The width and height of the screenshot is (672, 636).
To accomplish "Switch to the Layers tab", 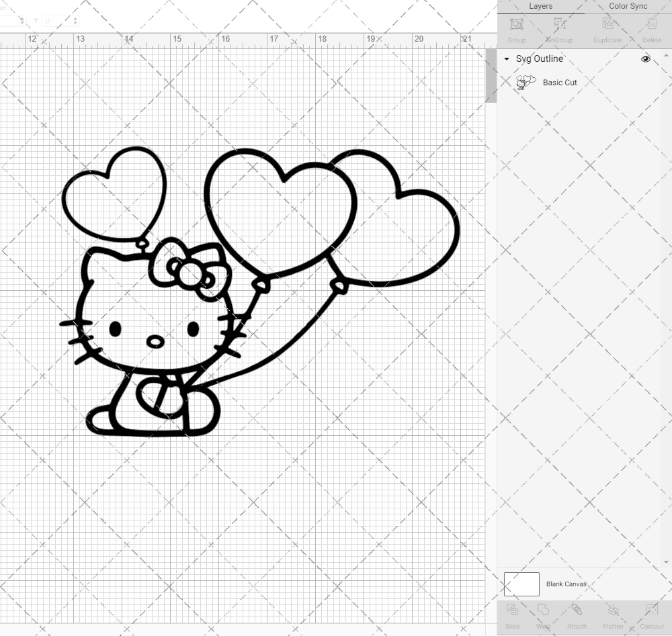I will click(x=540, y=6).
